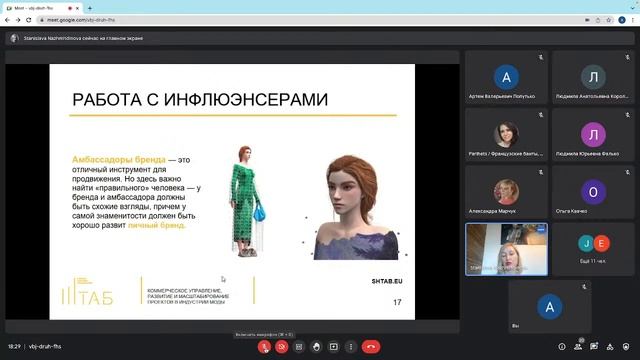This screenshot has height=360, width=640.
Task: Bookmark this page with the star icon
Action: (609, 20)
